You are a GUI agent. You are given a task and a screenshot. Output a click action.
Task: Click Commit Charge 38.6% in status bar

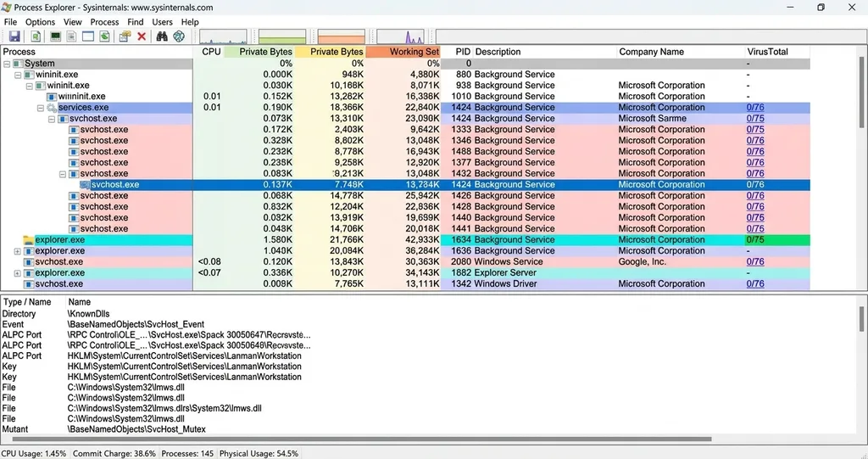[114, 453]
